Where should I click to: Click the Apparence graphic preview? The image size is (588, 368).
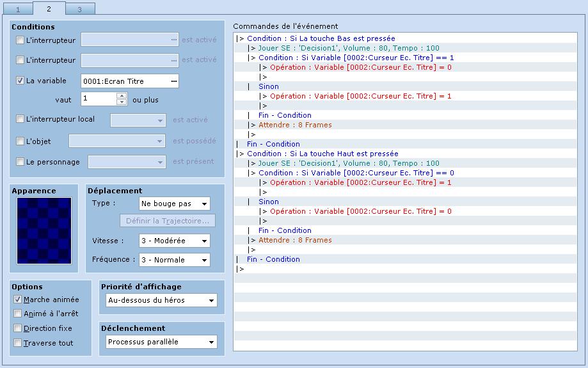pyautogui.click(x=44, y=230)
